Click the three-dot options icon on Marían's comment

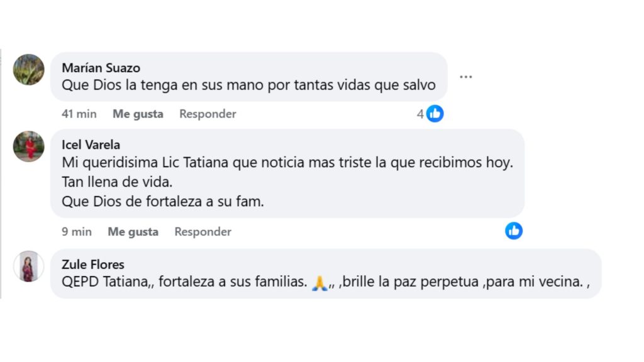pyautogui.click(x=465, y=75)
